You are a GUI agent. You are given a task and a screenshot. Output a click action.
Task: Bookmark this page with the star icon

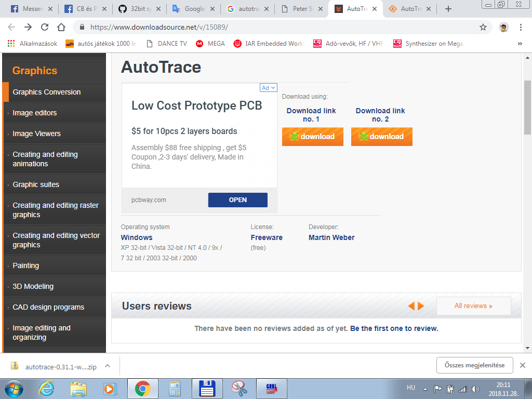pos(483,27)
